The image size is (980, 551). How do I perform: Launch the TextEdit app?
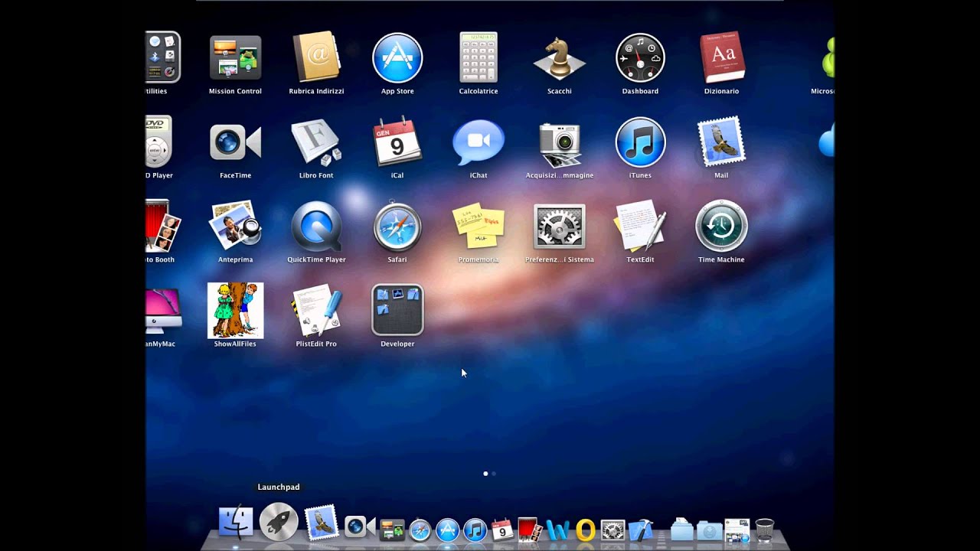(x=640, y=226)
